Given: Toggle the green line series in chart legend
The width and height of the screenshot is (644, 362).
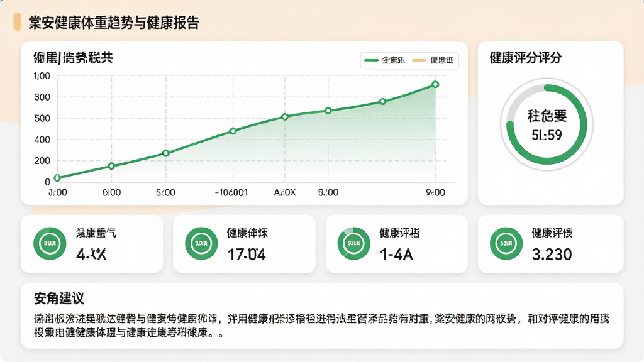Looking at the screenshot, I should pyautogui.click(x=384, y=60).
